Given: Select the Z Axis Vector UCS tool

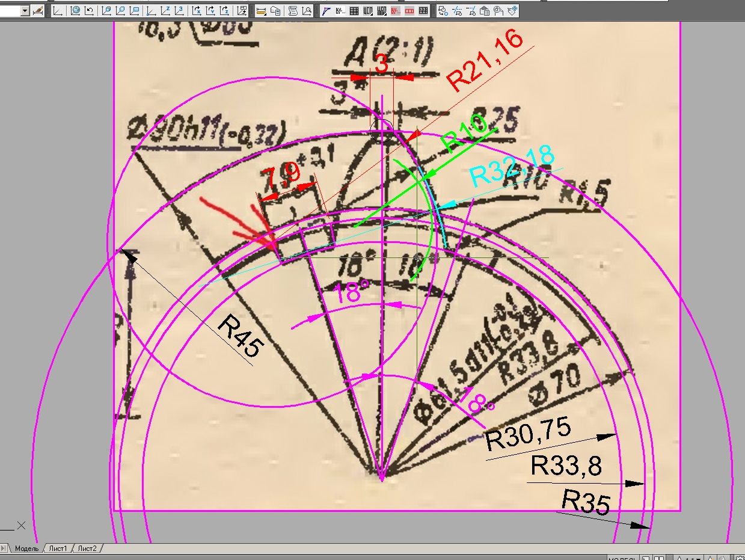Looking at the screenshot, I should coord(165,11).
